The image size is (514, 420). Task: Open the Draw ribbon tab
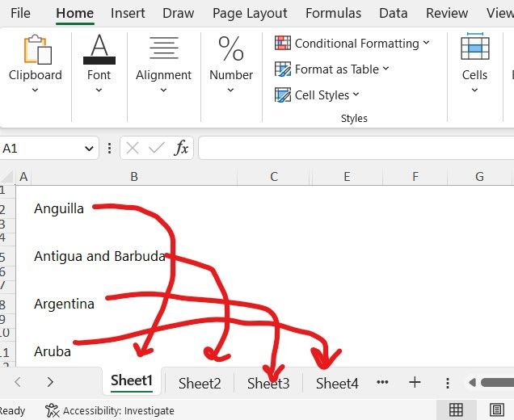click(179, 14)
